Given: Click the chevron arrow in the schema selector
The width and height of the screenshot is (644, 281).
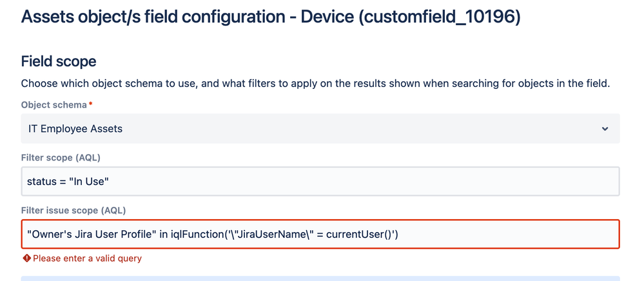Looking at the screenshot, I should pyautogui.click(x=605, y=129).
